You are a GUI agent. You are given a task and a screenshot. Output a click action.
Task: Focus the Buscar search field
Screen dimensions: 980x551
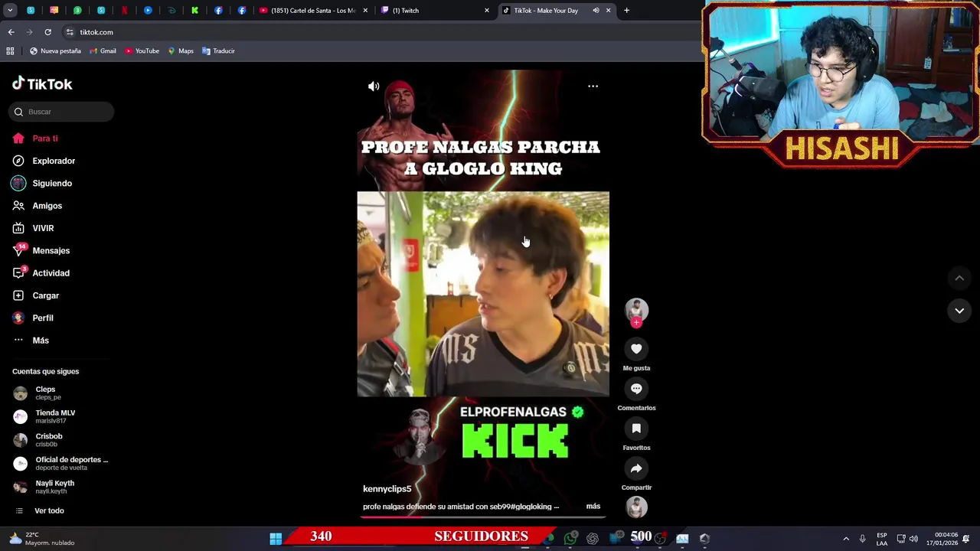pyautogui.click(x=61, y=112)
